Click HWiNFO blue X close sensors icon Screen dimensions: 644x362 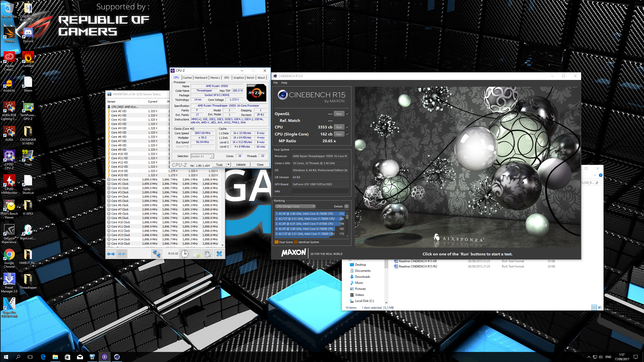[x=219, y=254]
